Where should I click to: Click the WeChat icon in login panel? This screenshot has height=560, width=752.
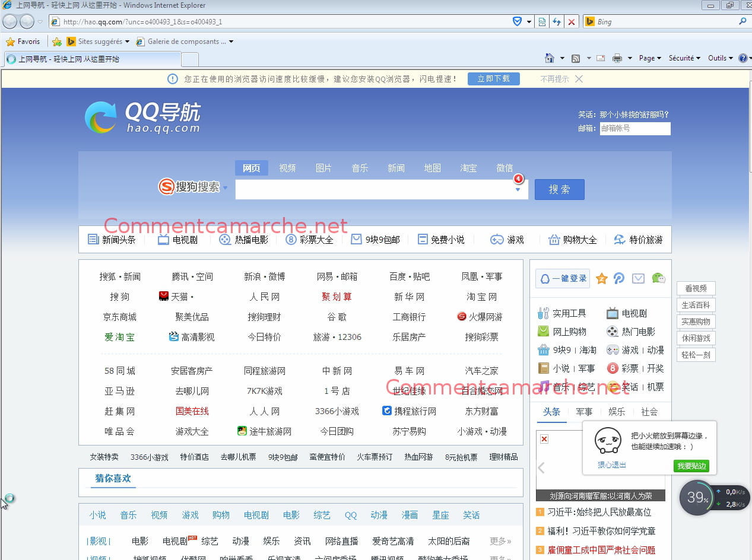coord(658,278)
